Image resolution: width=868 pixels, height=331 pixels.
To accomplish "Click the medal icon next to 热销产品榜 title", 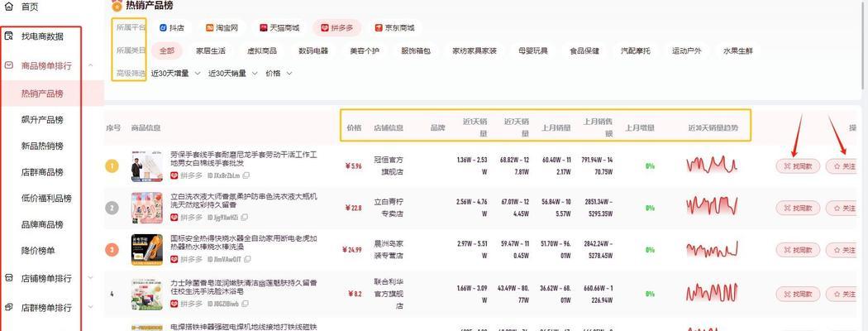I will point(117,6).
